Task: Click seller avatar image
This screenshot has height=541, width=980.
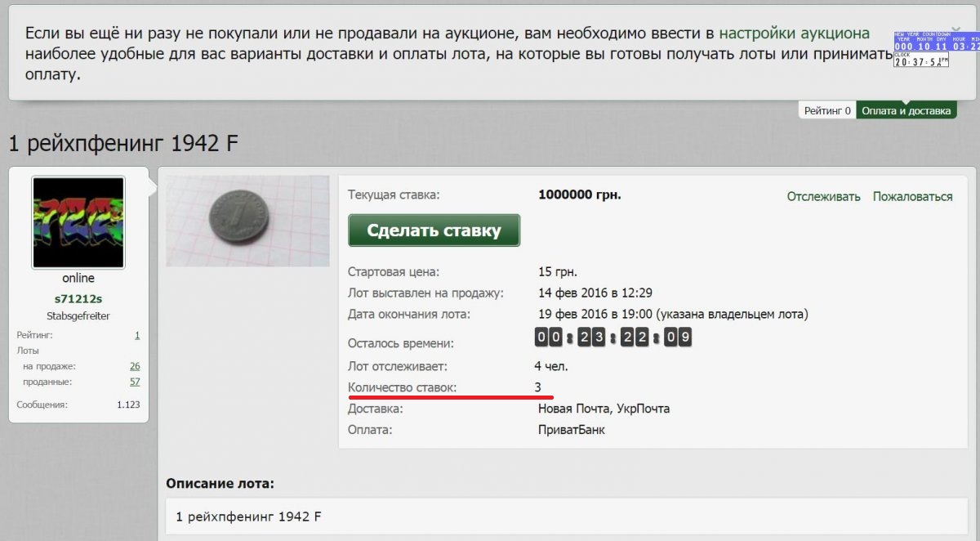Action: (78, 222)
